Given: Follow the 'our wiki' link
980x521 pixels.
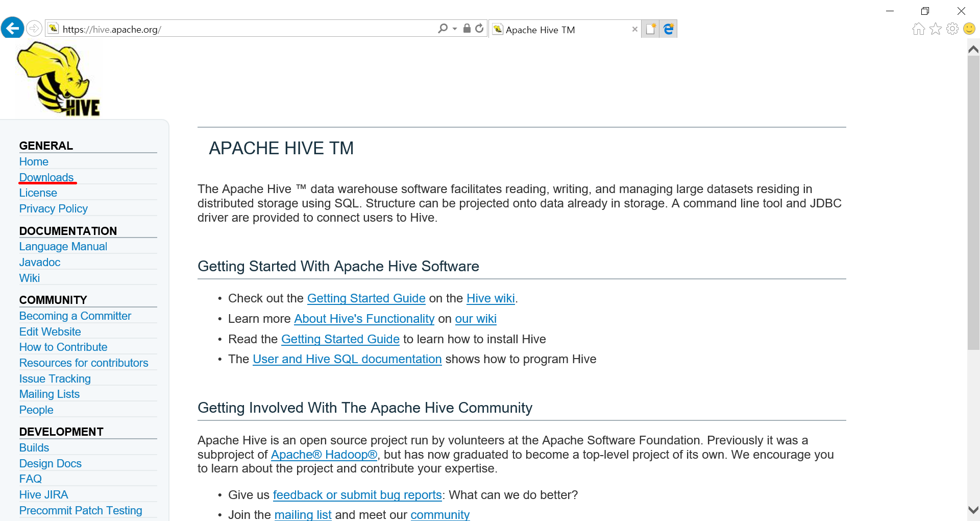Looking at the screenshot, I should [x=476, y=319].
